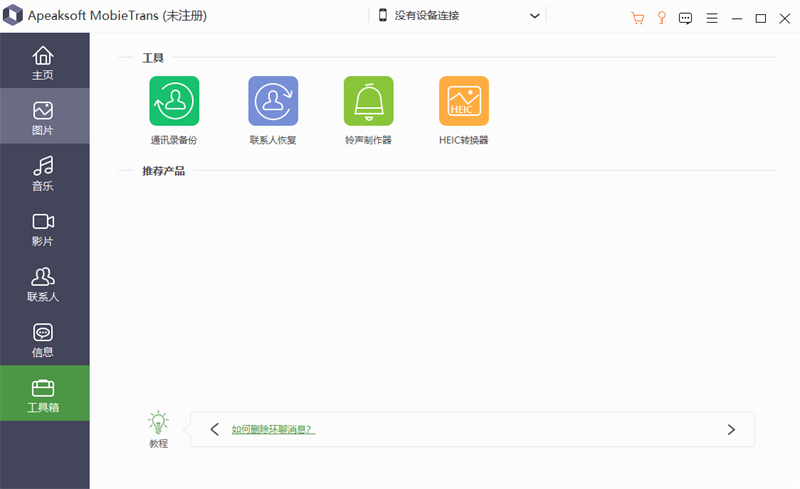Click the 通讯录备份 label text
800x489 pixels.
173,140
